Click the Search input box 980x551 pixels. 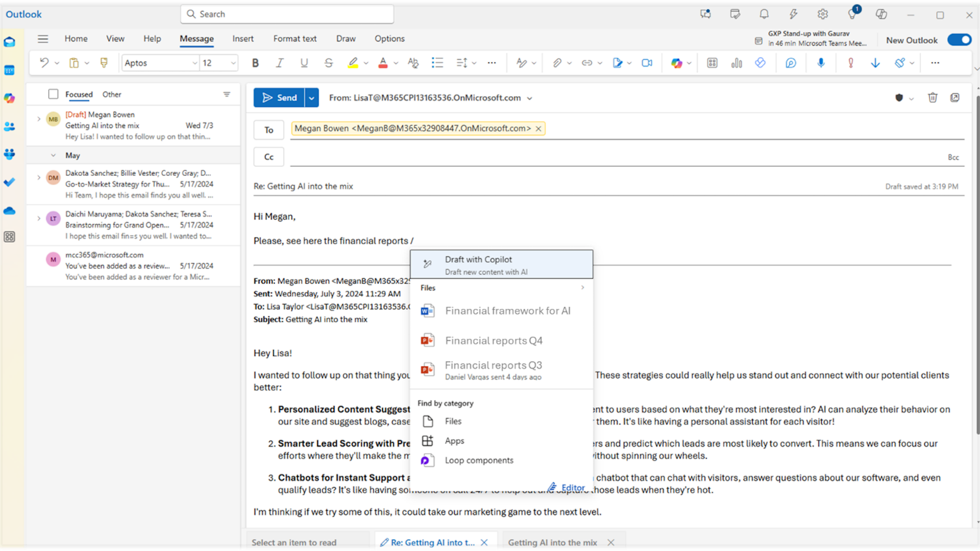point(287,14)
